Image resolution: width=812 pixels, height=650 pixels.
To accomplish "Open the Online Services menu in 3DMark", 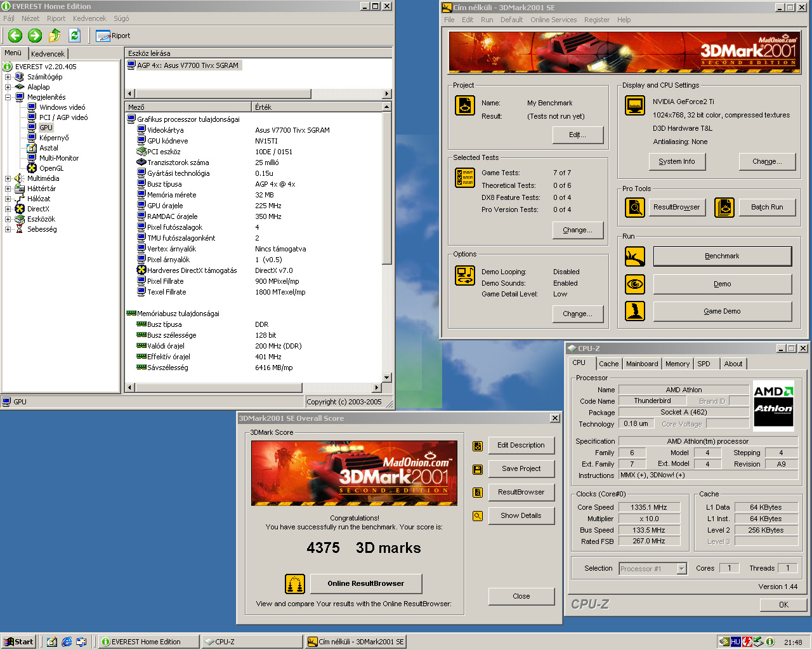I will 553,20.
